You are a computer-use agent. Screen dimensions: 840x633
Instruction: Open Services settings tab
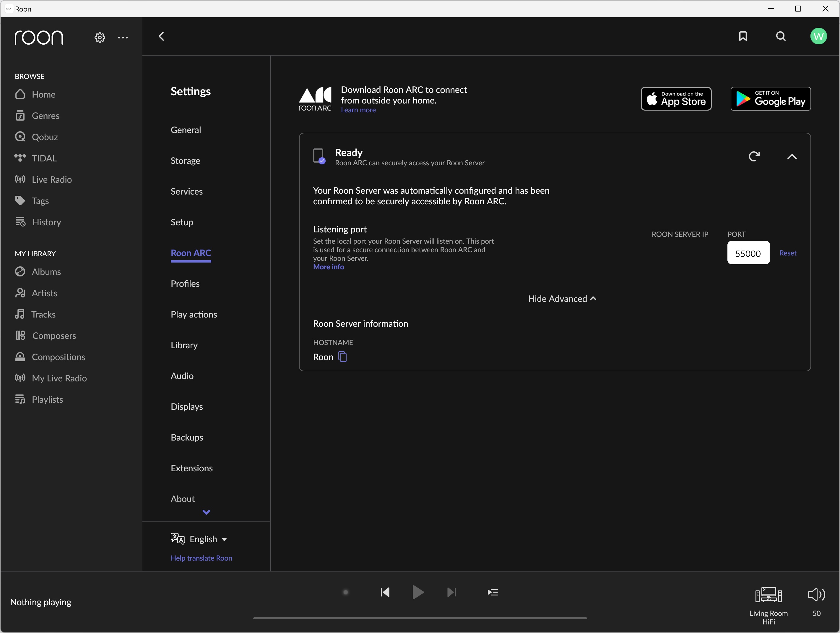click(186, 192)
